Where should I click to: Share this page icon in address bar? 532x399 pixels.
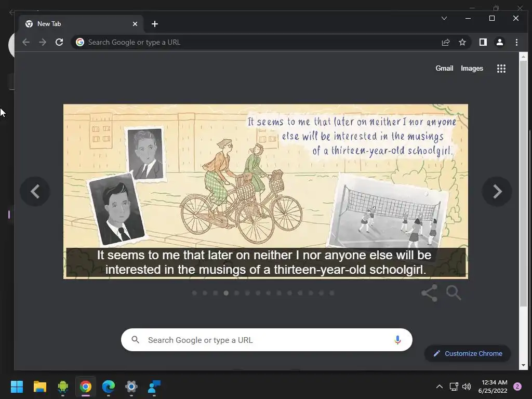click(445, 42)
